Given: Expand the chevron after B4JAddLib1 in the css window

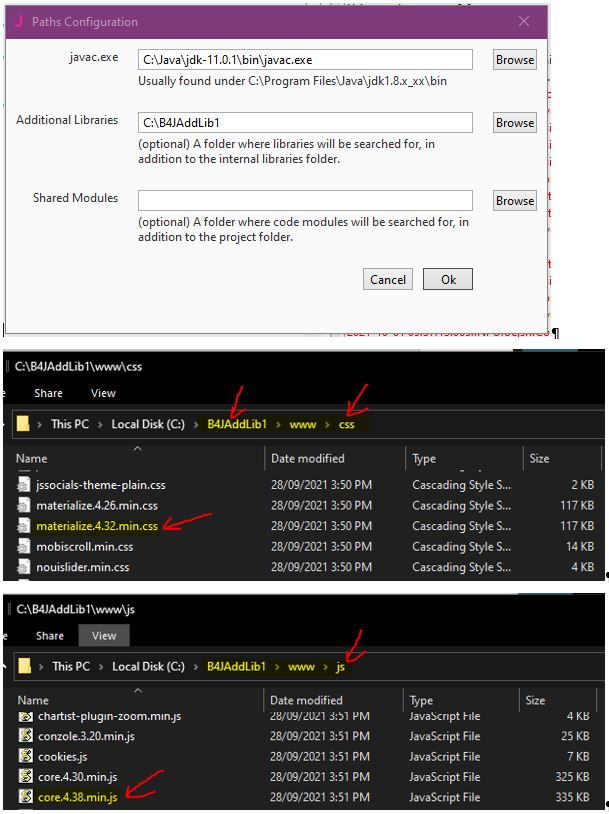Looking at the screenshot, I should click(278, 425).
